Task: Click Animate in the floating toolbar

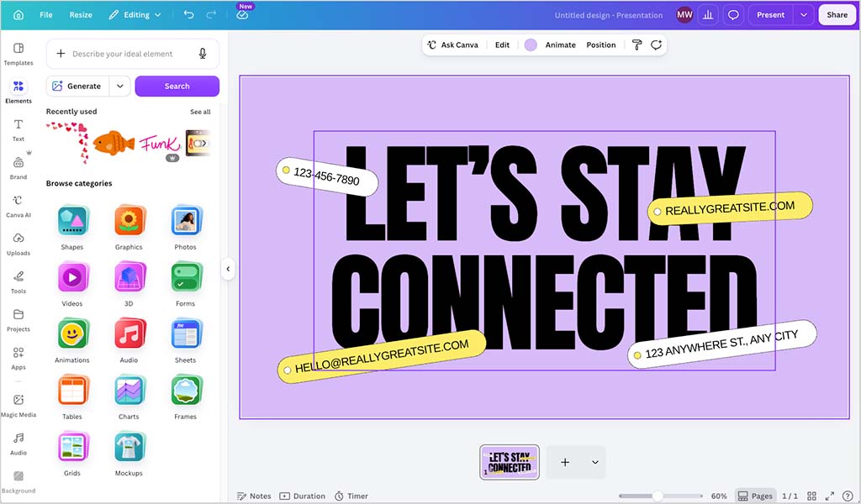Action: [560, 45]
